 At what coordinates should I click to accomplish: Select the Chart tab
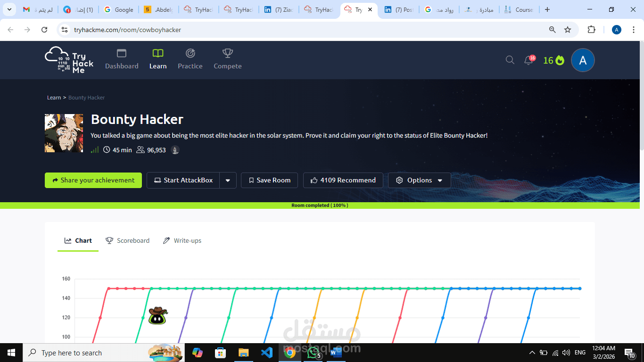78,240
